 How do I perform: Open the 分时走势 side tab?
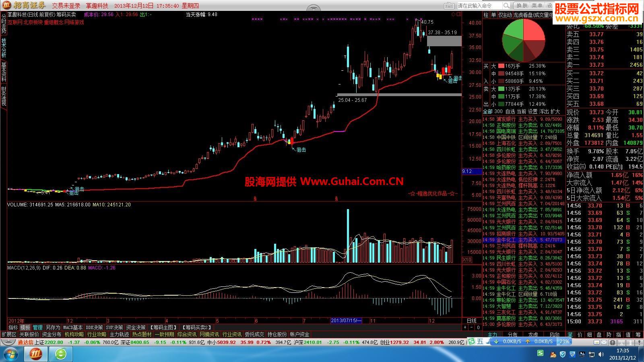coord(4,23)
